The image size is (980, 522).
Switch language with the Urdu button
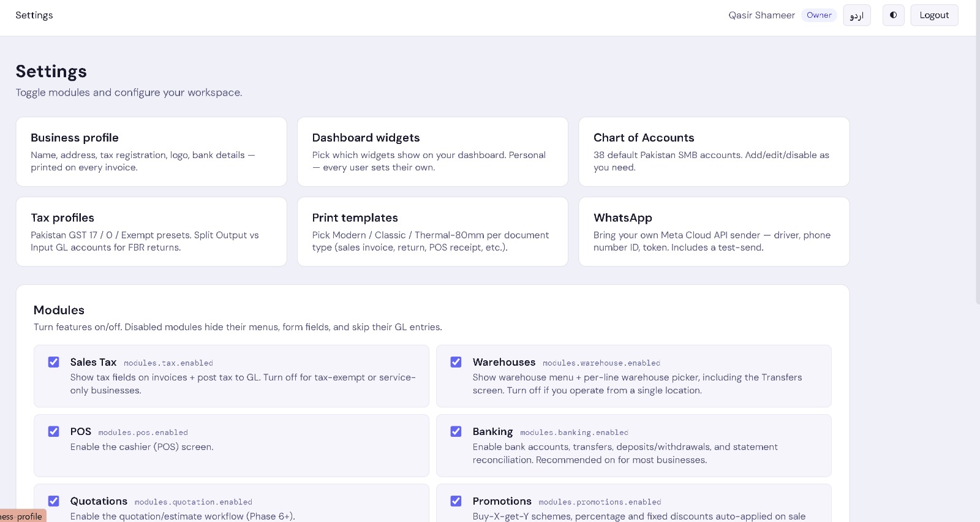pyautogui.click(x=856, y=15)
